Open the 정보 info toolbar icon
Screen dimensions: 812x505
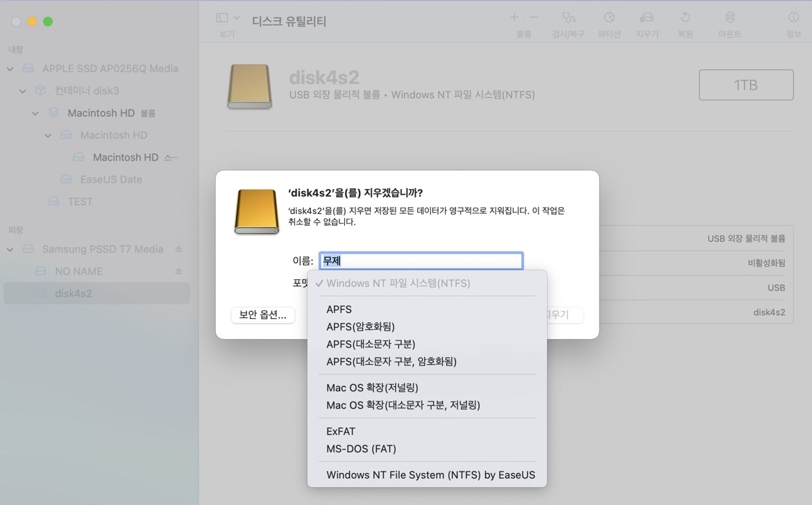(x=793, y=17)
